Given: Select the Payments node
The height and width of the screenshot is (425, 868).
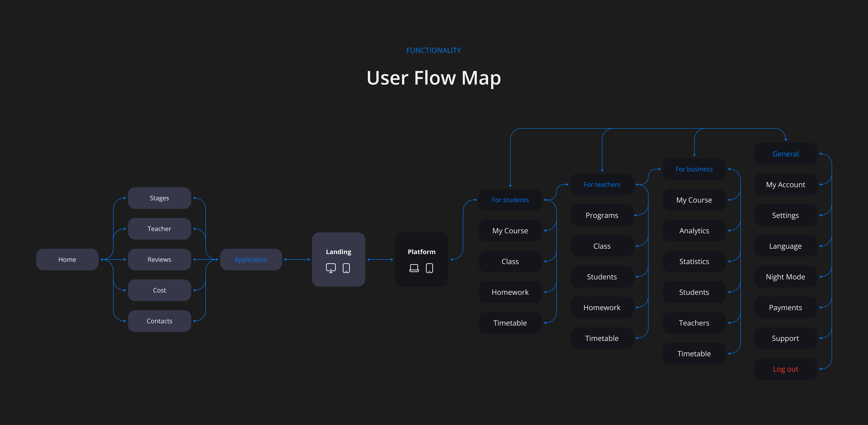Looking at the screenshot, I should click(x=786, y=307).
